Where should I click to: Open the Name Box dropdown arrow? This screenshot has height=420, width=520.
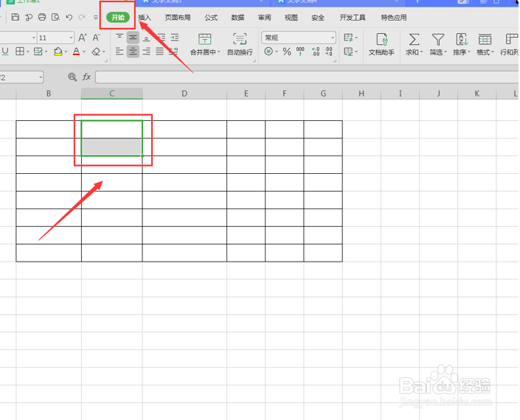point(41,77)
